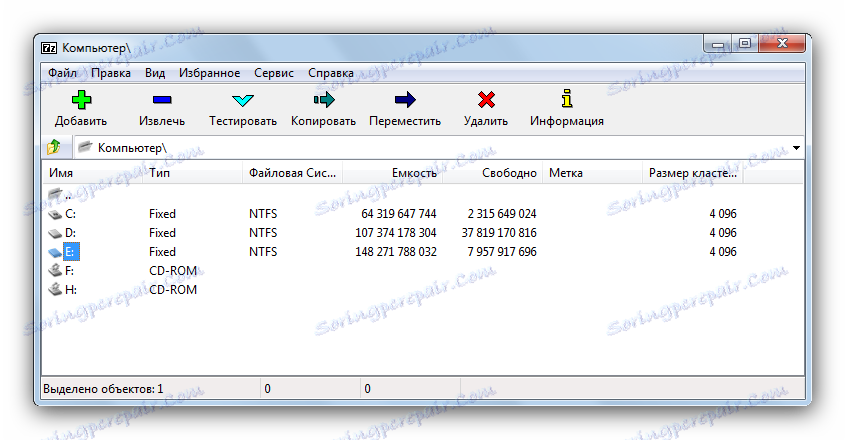Click NTFS in the E: row
Screen dimensions: 846x440
[263, 252]
